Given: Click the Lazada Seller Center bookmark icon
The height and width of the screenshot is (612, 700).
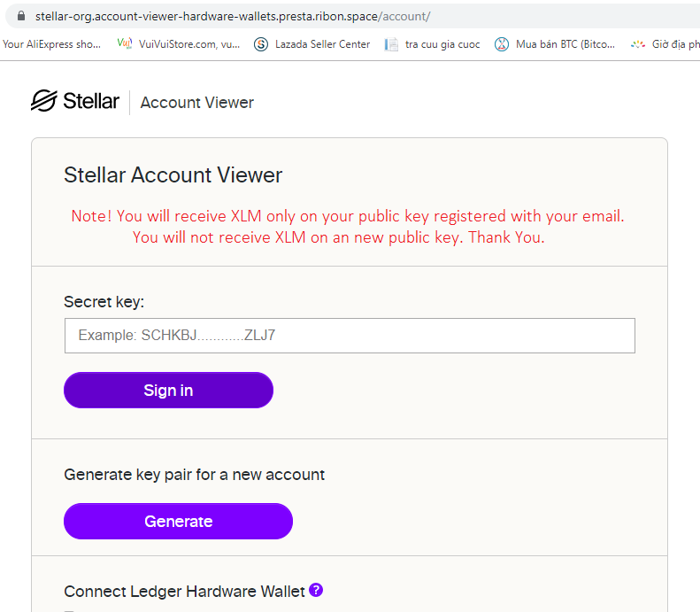Looking at the screenshot, I should (x=260, y=44).
